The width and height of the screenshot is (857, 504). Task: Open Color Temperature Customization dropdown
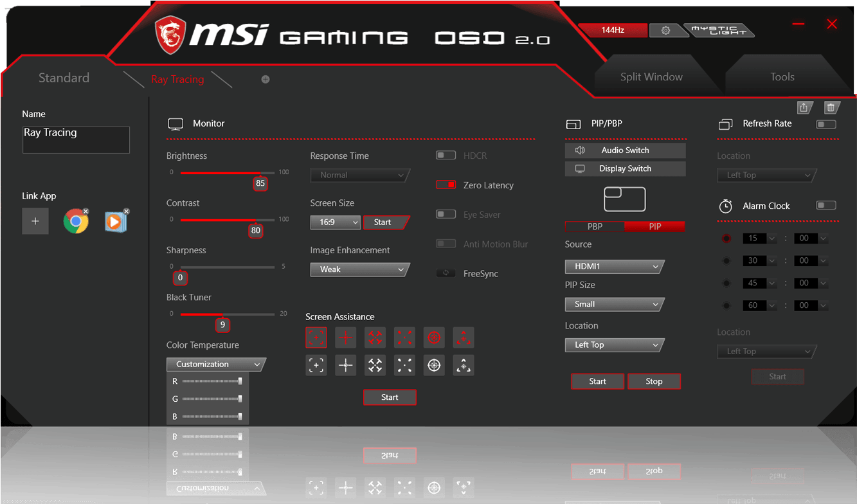tap(216, 364)
